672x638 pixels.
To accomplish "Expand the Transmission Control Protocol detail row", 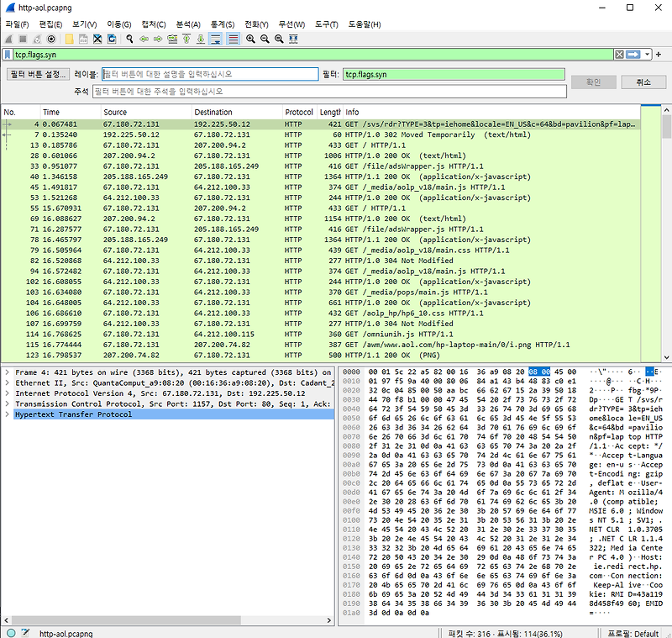I will coord(7,404).
